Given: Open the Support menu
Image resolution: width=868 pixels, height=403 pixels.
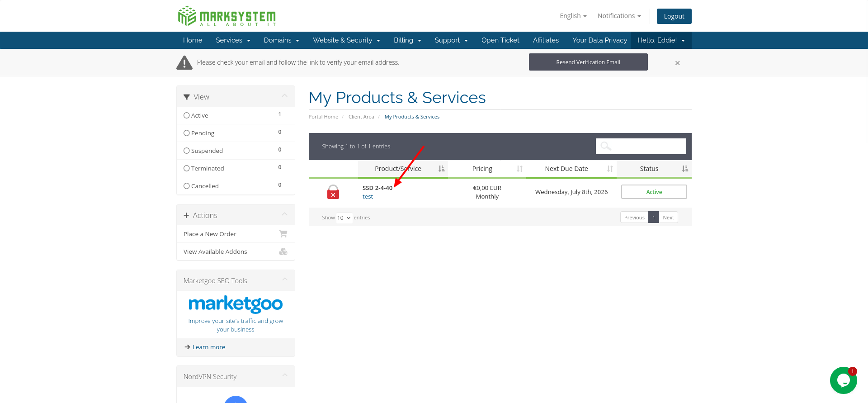Looking at the screenshot, I should (451, 40).
